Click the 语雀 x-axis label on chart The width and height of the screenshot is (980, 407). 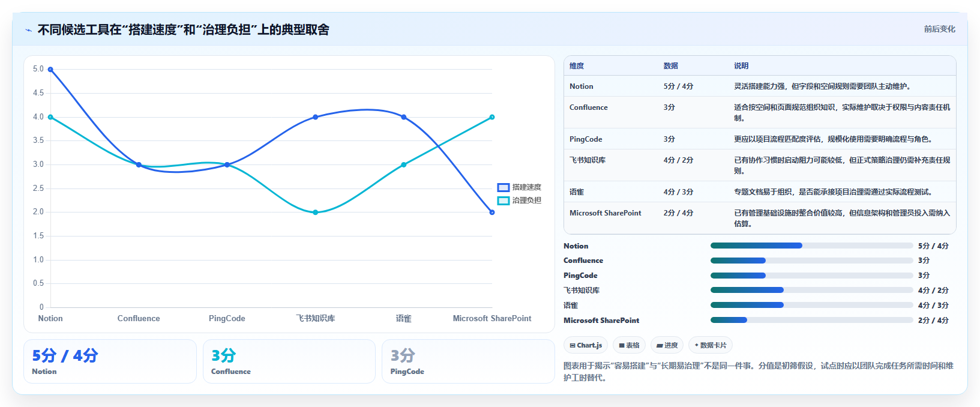pyautogui.click(x=404, y=319)
